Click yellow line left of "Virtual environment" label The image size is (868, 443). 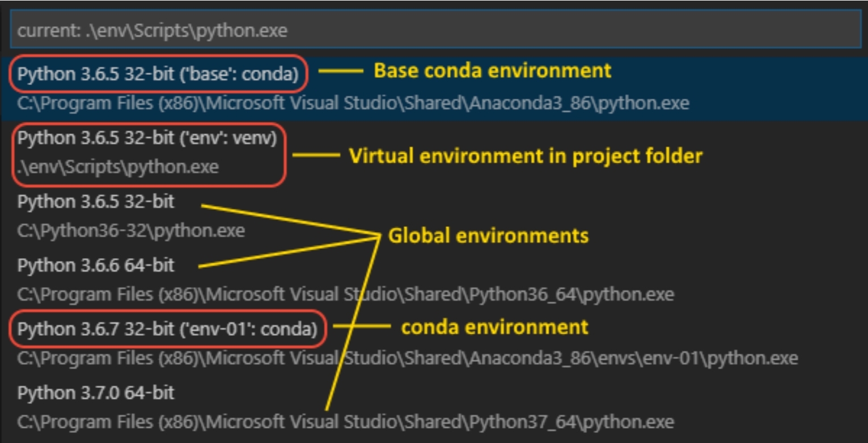coord(316,155)
